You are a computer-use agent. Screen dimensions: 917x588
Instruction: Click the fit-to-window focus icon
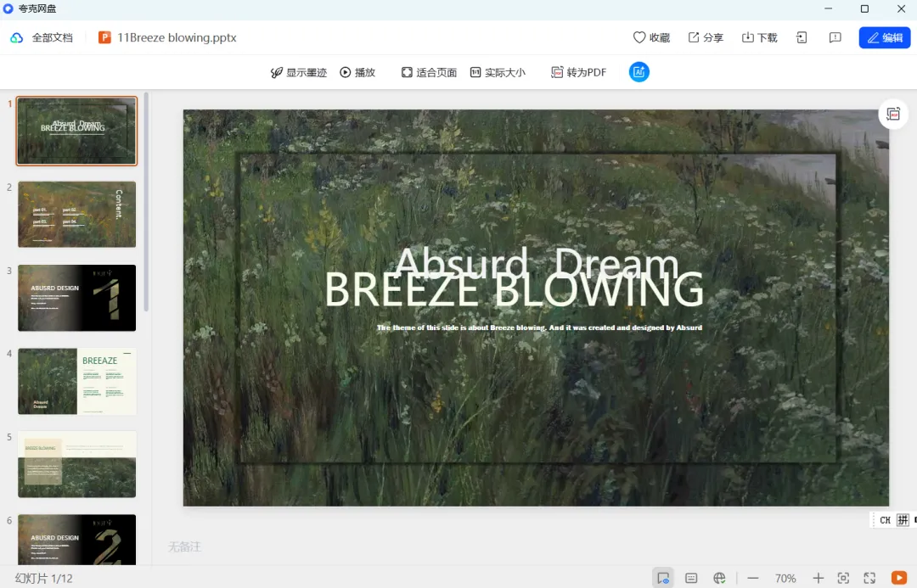[843, 578]
